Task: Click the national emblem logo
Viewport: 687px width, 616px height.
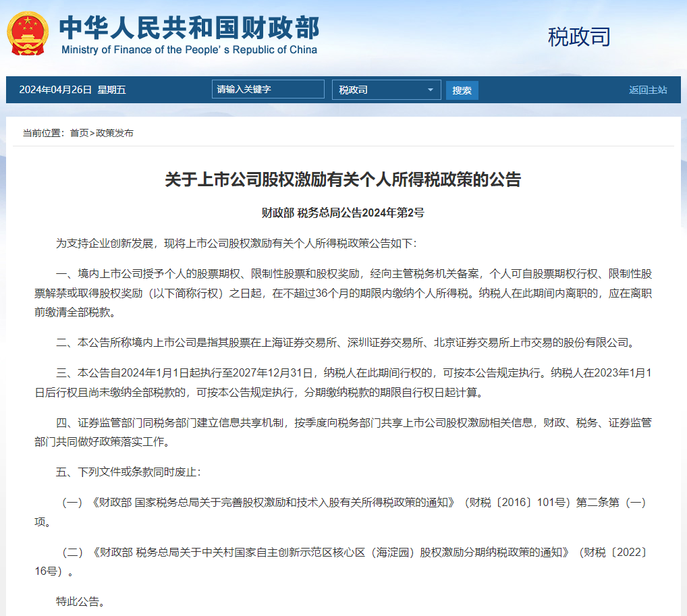Action: point(28,32)
